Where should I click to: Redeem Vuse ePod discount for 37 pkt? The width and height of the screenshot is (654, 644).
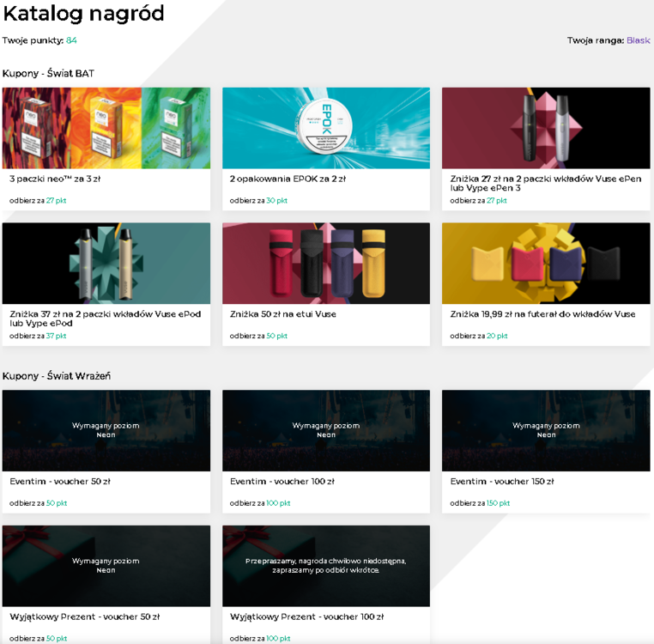38,336
